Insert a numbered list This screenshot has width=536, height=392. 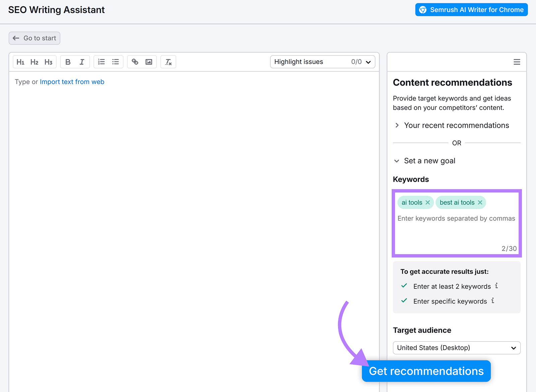(x=101, y=62)
